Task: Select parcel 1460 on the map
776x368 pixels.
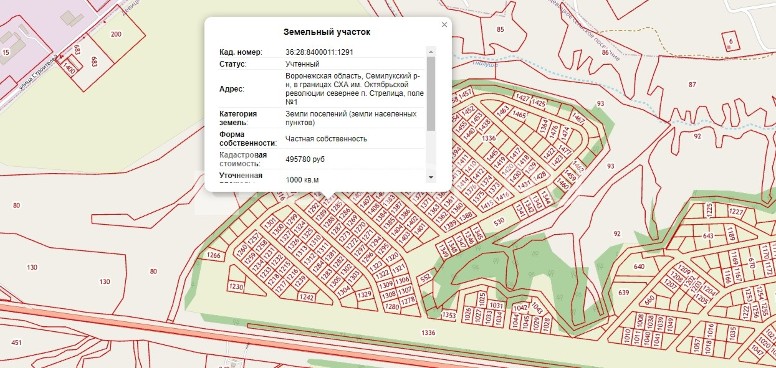Action: [562, 184]
